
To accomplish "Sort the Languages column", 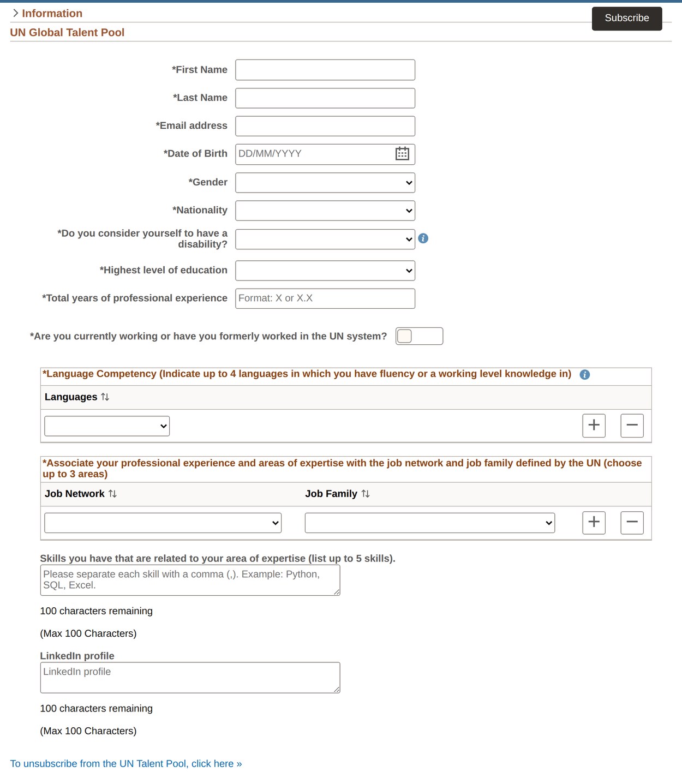I will point(105,397).
